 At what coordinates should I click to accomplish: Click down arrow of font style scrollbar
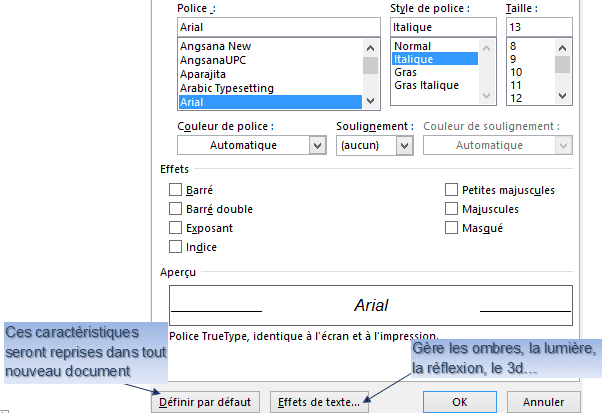(x=486, y=95)
